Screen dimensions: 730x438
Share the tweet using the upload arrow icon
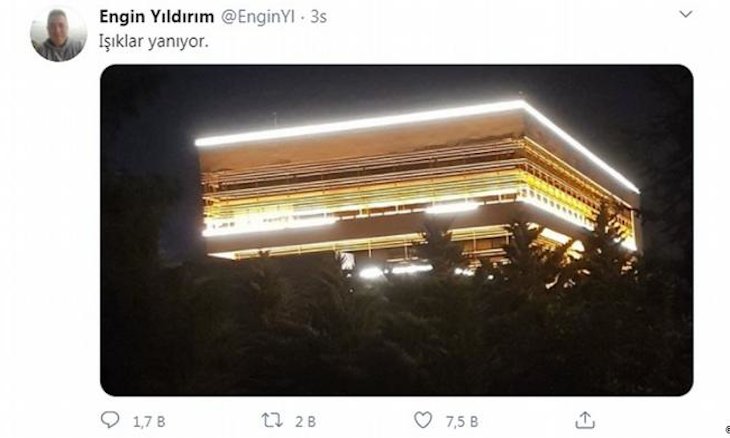585,420
